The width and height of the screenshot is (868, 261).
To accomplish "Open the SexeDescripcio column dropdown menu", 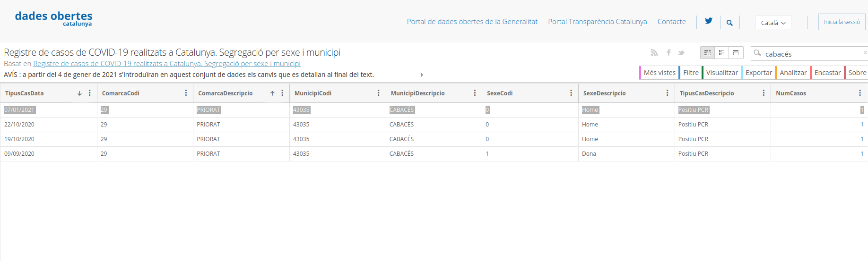I will point(667,93).
